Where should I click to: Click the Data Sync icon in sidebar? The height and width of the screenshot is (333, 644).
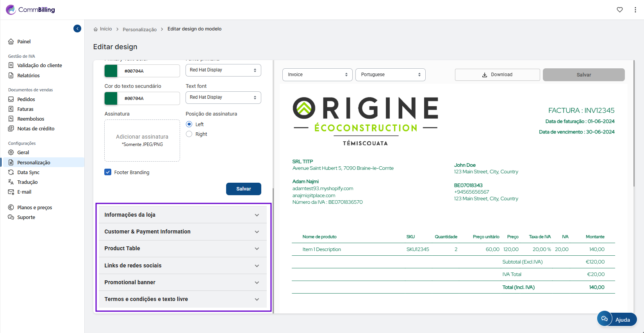(x=11, y=172)
